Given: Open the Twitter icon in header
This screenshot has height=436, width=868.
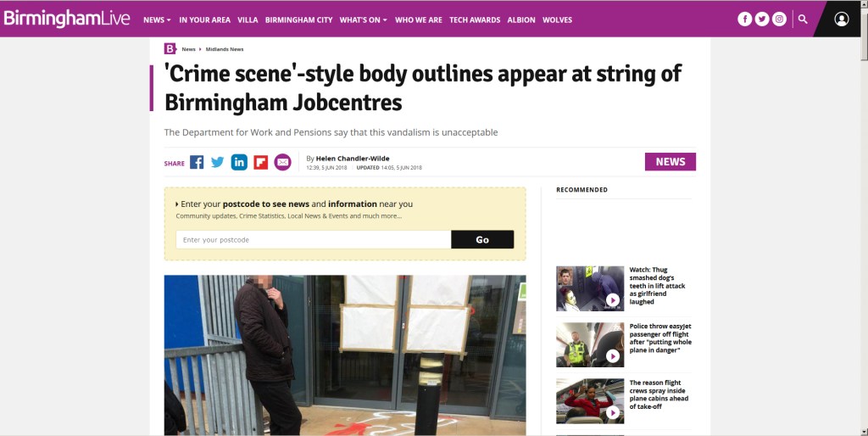Looking at the screenshot, I should [x=762, y=20].
